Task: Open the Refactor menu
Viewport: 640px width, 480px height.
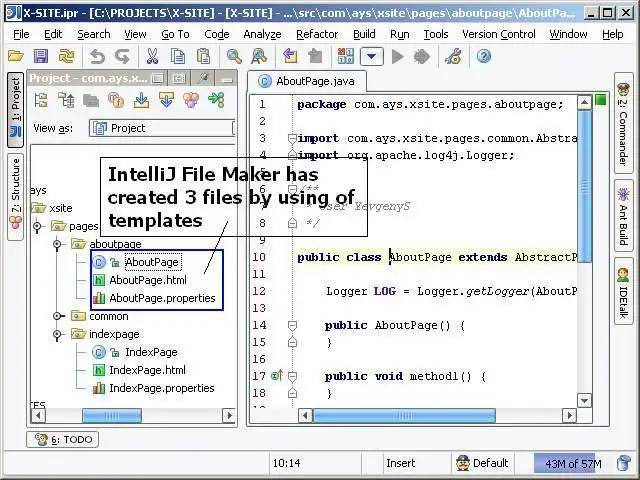Action: tap(317, 34)
